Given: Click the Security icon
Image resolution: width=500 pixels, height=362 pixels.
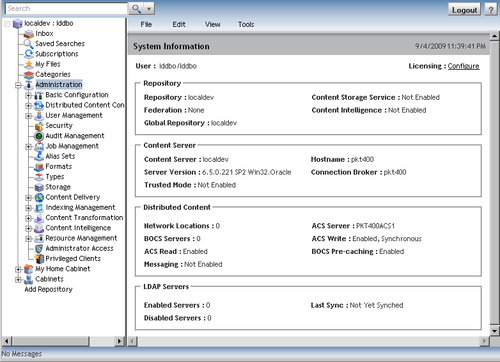Looking at the screenshot, I should coord(39,126).
